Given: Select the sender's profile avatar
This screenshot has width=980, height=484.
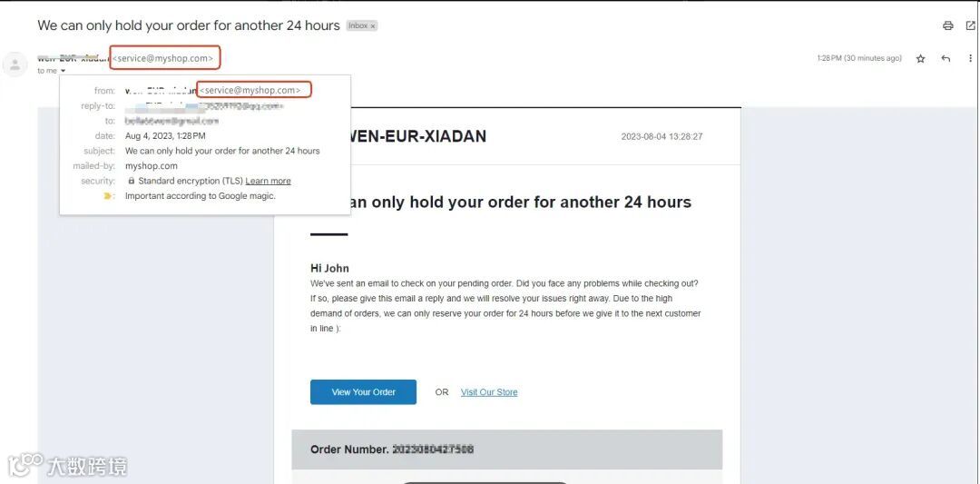Looking at the screenshot, I should pyautogui.click(x=15, y=64).
